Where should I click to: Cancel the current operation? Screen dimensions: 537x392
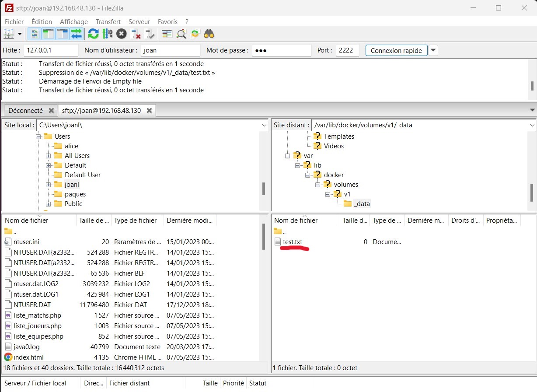pos(122,34)
